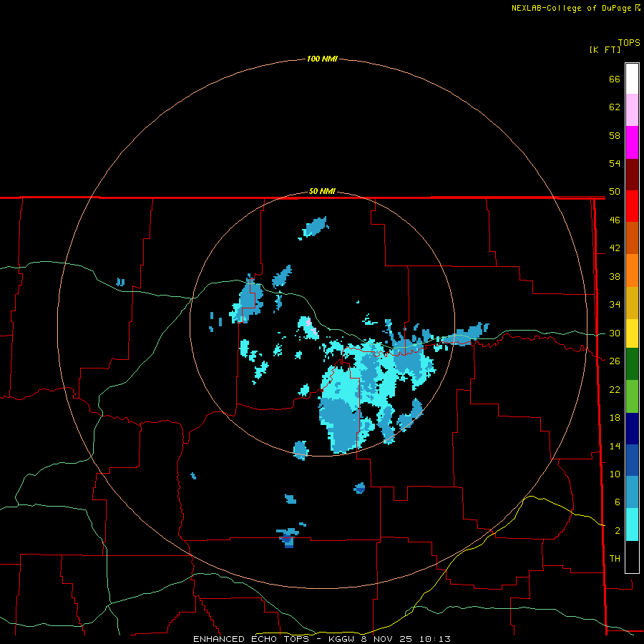Select the 10:13 timestamp
Image resolution: width=644 pixels, height=644 pixels.
(x=435, y=639)
